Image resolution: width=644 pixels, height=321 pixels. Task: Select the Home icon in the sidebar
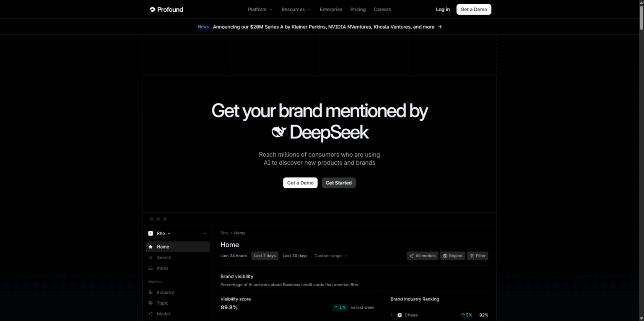click(151, 247)
